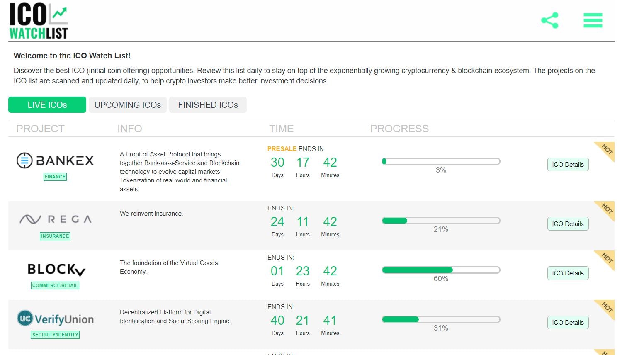The width and height of the screenshot is (644, 355).
Task: Enable the UPCOMING ICOs view
Action: (x=127, y=105)
